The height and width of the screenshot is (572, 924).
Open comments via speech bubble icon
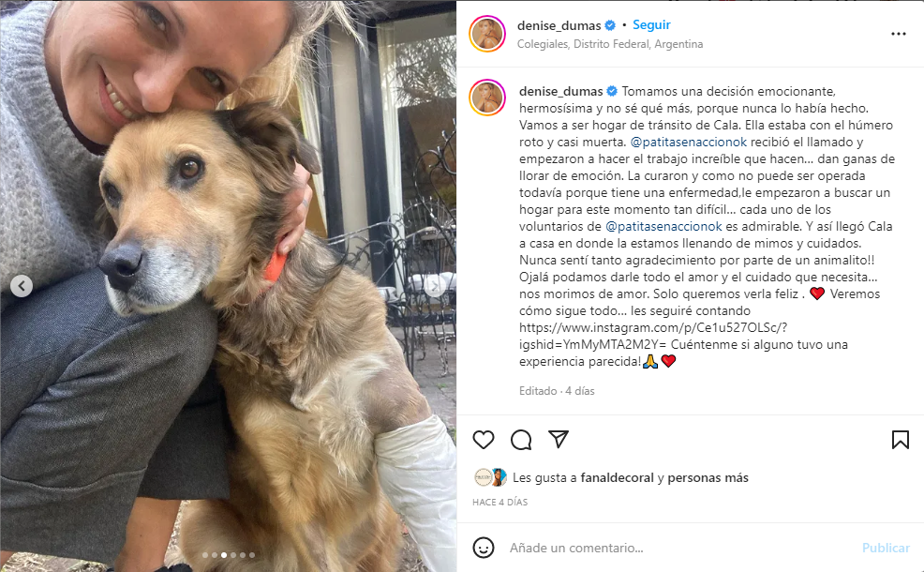coord(521,440)
